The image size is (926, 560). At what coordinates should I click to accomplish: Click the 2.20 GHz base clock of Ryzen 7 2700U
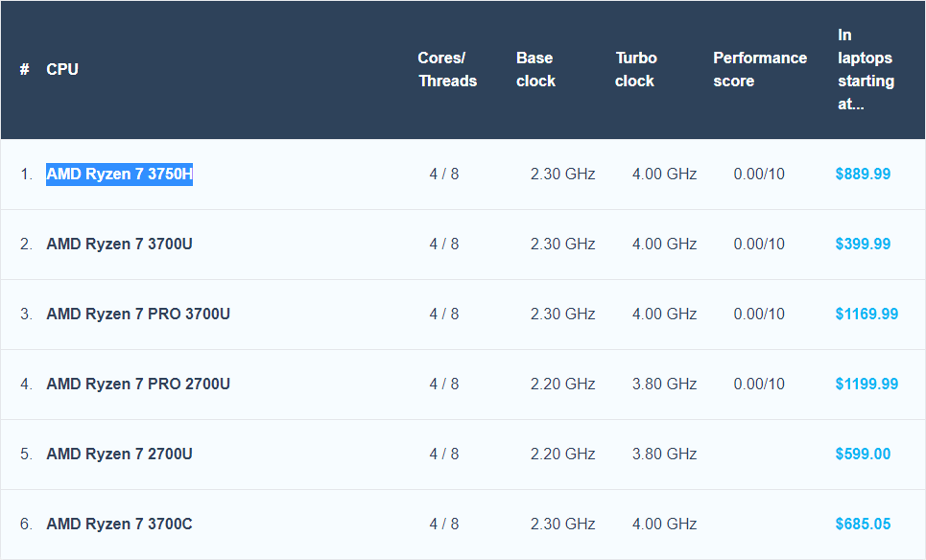(x=563, y=454)
